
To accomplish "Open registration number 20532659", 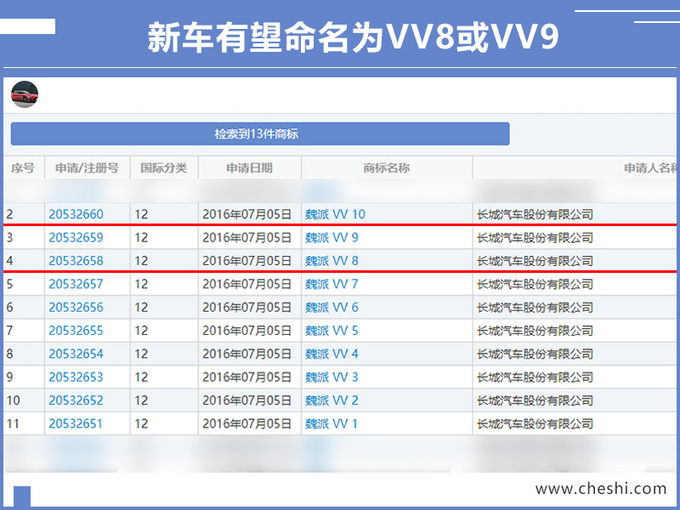I will click(76, 238).
